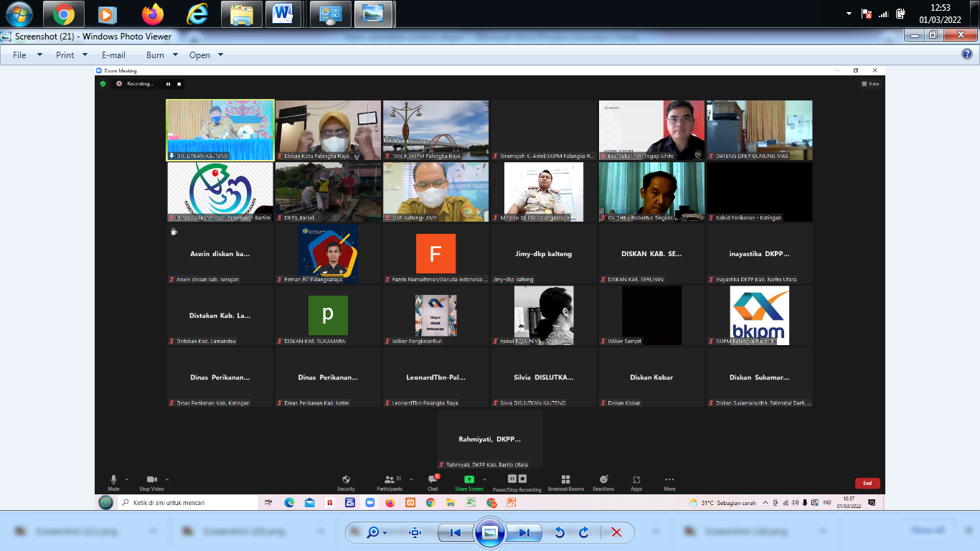Expand audio options caret beside Mute

coord(127,479)
